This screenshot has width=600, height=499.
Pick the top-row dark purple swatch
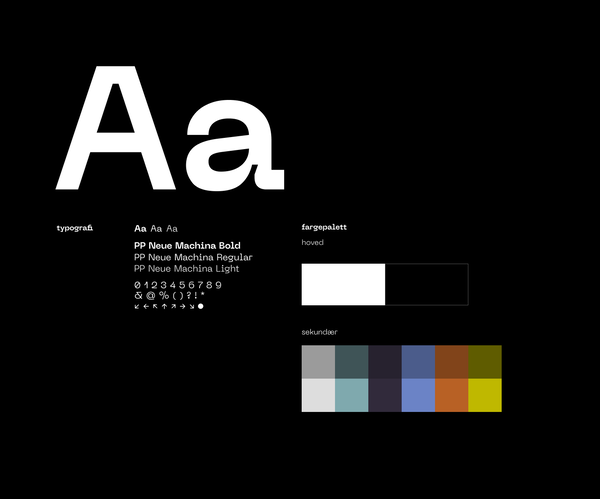click(385, 362)
